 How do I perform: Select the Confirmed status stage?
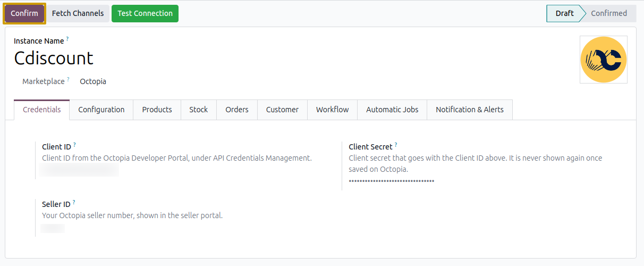coord(609,13)
